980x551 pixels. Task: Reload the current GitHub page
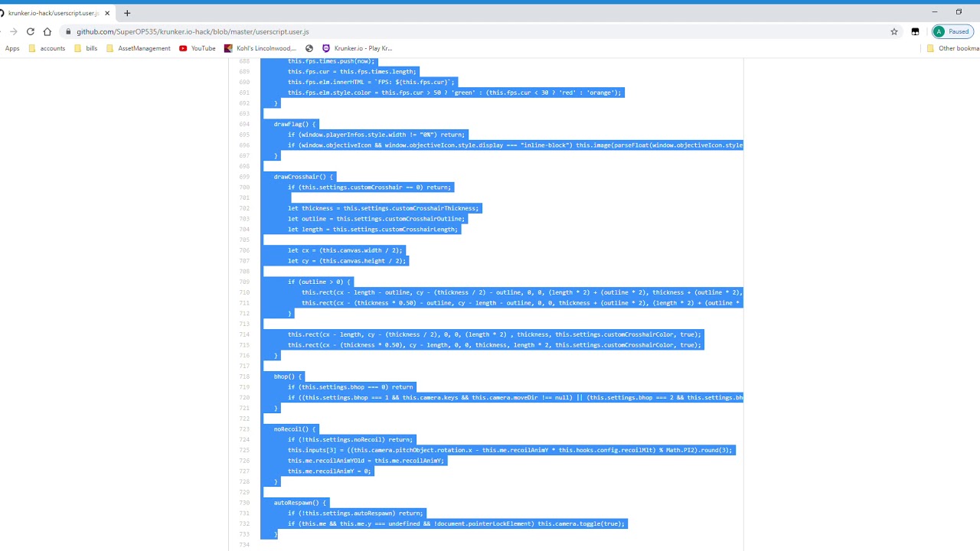tap(31, 31)
